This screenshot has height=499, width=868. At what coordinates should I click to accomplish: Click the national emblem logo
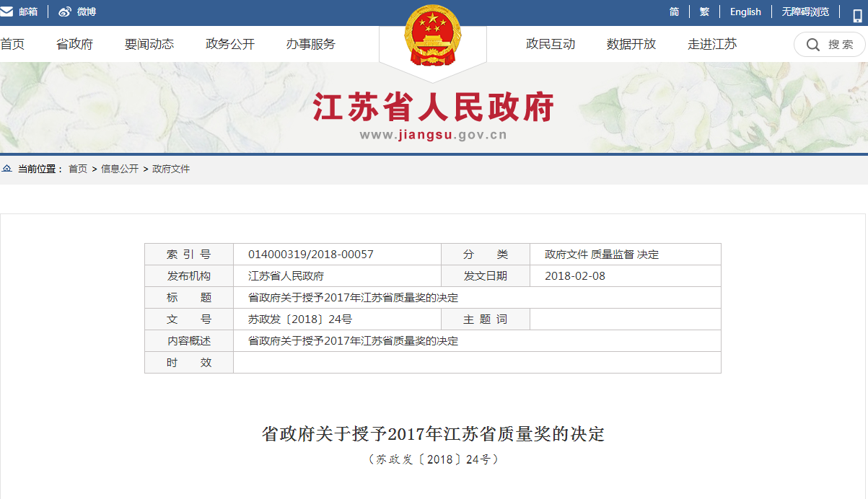tap(432, 36)
